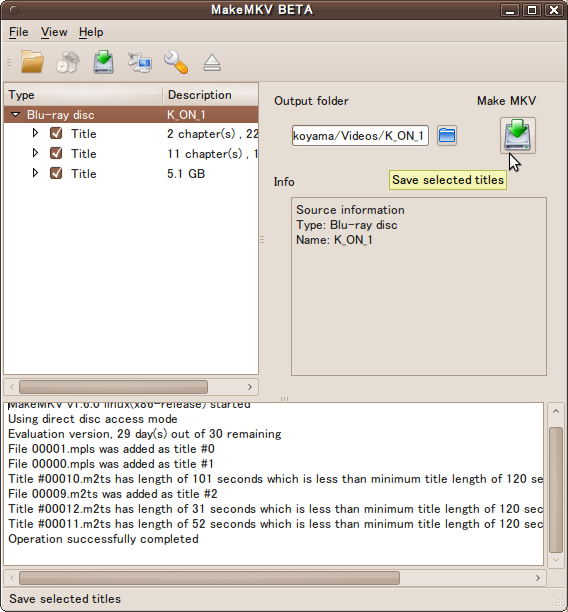Click the save-to-drive toolbar icon
This screenshot has height=612, width=568.
[103, 62]
